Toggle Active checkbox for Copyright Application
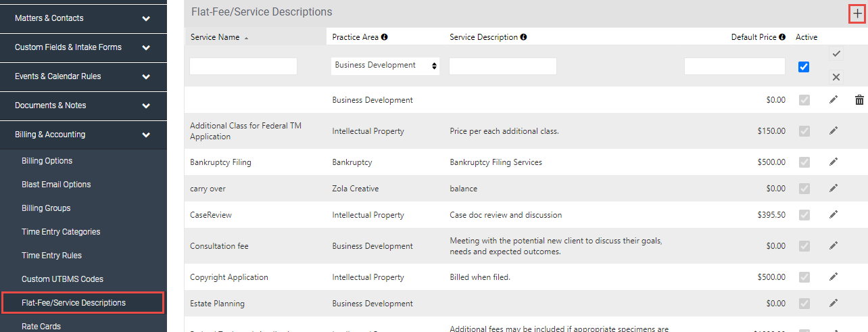The image size is (868, 332). [804, 277]
